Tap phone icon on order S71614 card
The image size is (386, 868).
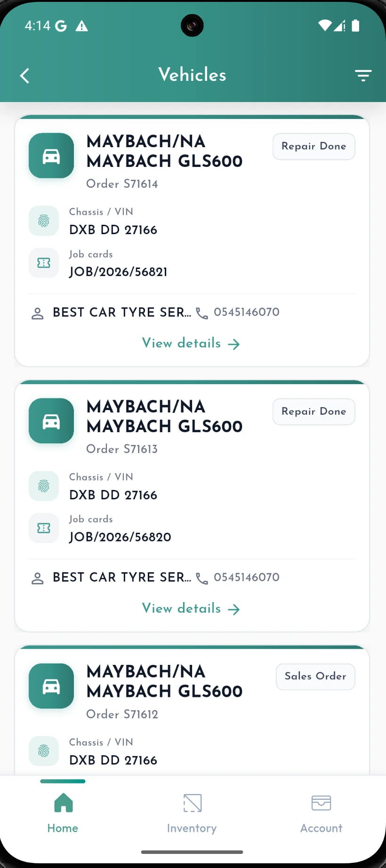[202, 313]
